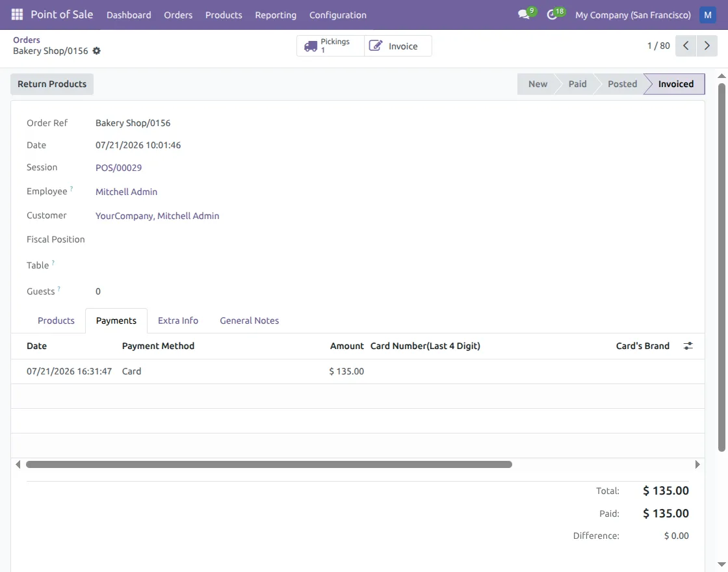Screen dimensions: 728x572
Task: Click the Return Products button
Action: 52,84
